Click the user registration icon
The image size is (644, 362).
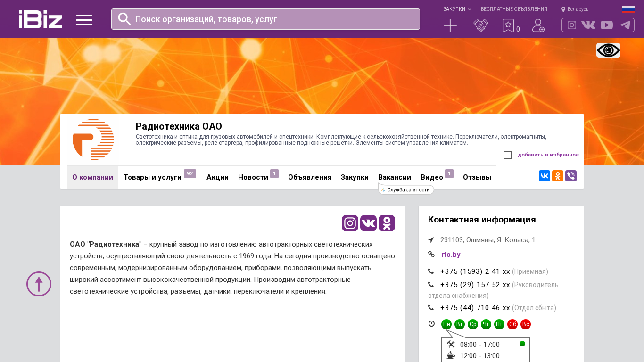538,25
